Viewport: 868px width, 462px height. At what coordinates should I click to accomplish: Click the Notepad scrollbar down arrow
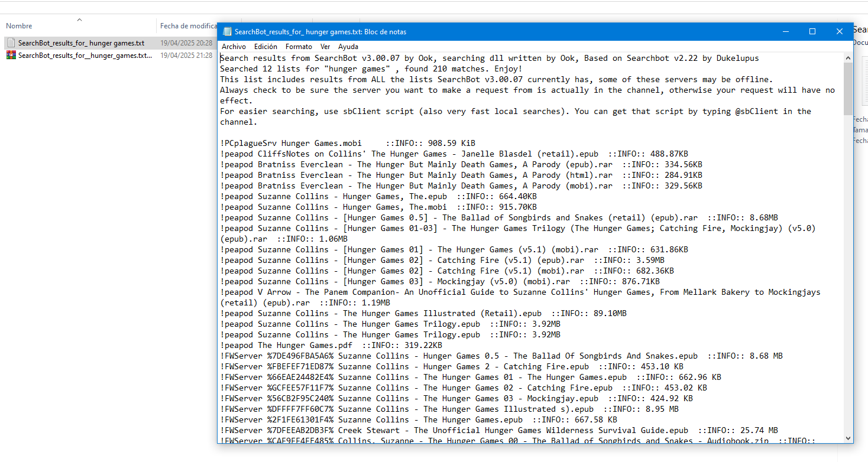[x=848, y=438]
